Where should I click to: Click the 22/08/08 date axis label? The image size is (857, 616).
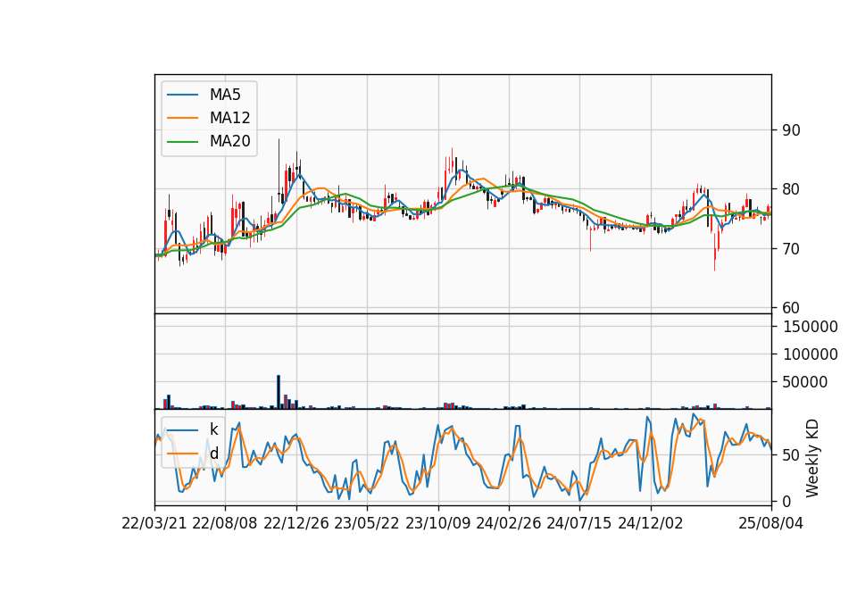[x=225, y=523]
